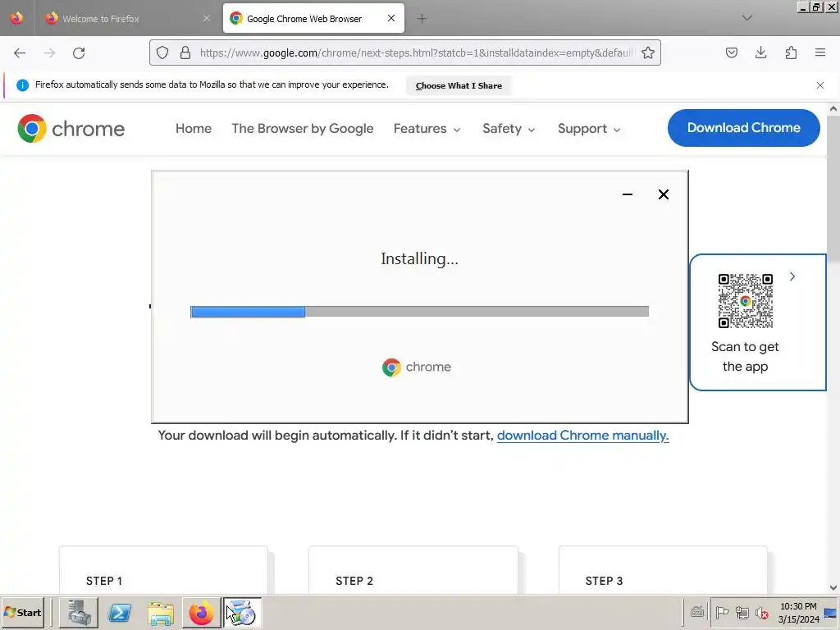Click the STEP 3 card
840x630 pixels.
point(663,570)
